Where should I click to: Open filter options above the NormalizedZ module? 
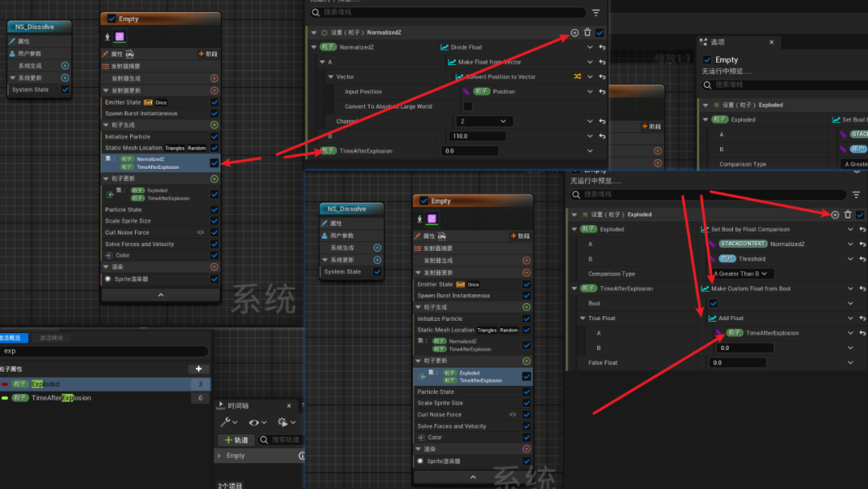point(596,12)
